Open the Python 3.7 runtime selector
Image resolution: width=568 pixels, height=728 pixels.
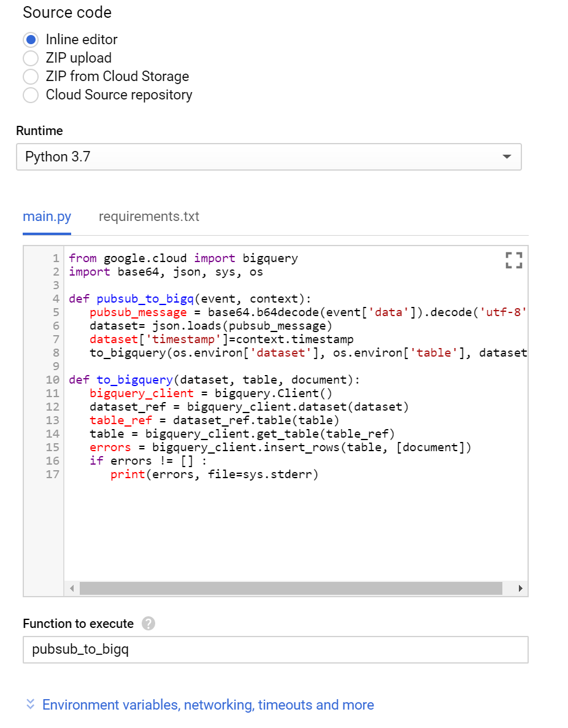(269, 157)
